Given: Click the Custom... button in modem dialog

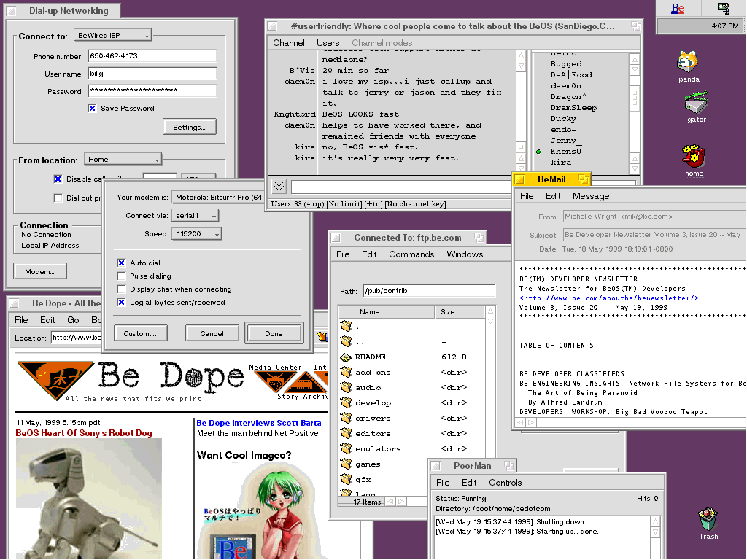Looking at the screenshot, I should pyautogui.click(x=141, y=333).
